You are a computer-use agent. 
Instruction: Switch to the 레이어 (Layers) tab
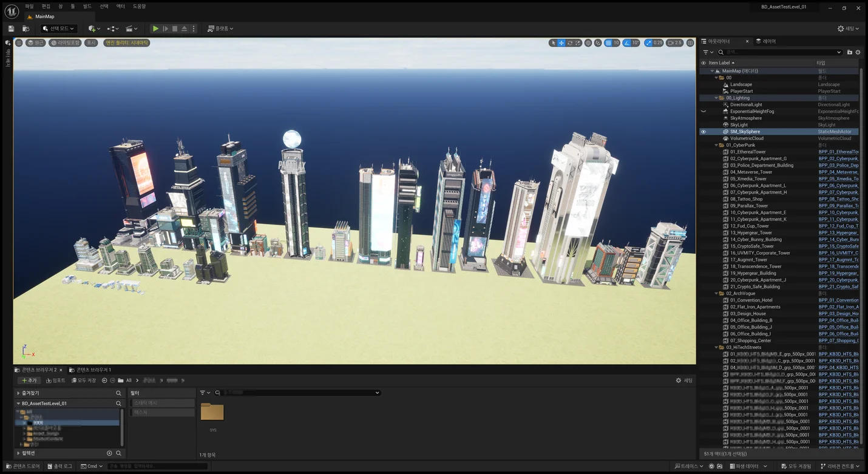(x=766, y=41)
